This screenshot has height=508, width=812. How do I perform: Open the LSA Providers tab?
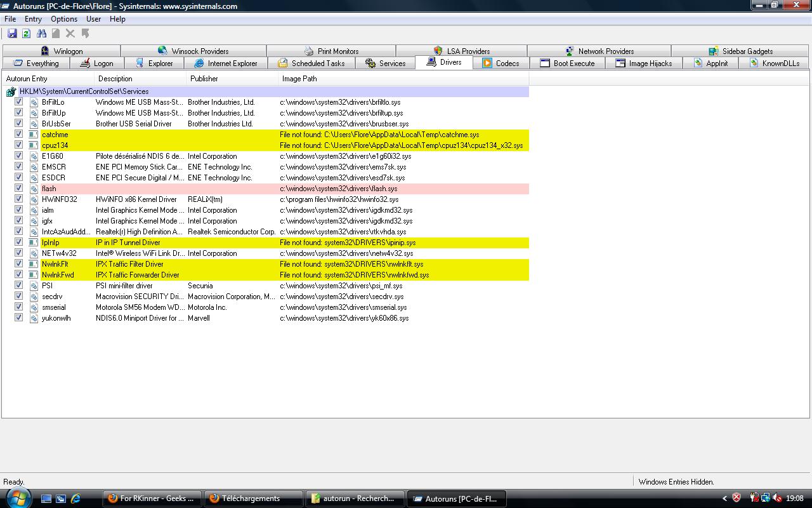(x=461, y=51)
